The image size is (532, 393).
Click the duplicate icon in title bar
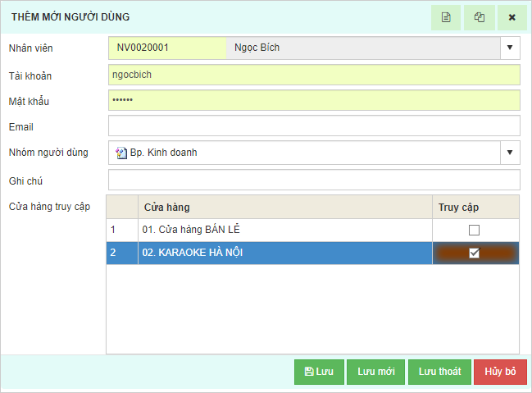coord(479,17)
